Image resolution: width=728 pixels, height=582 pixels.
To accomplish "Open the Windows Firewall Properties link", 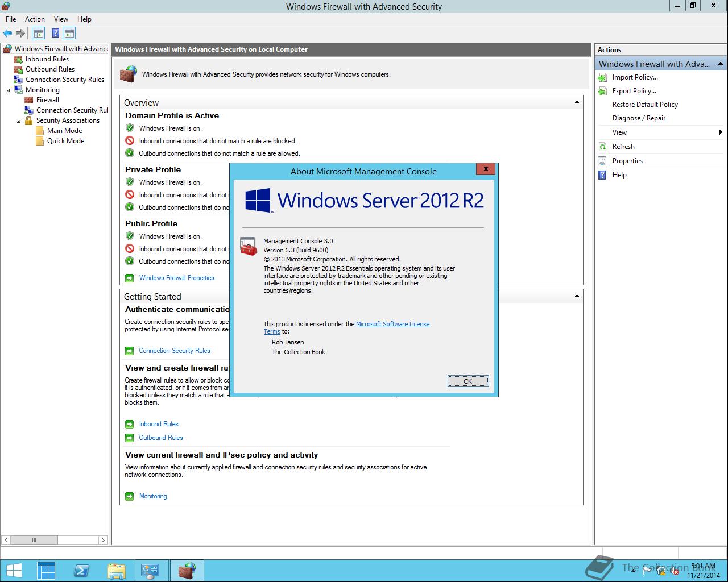I will point(176,278).
